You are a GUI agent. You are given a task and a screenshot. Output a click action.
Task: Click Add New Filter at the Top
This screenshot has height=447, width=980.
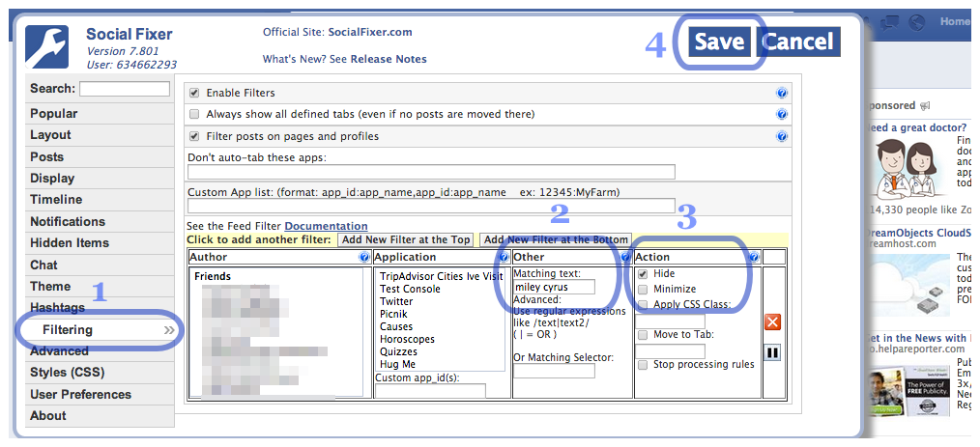click(x=405, y=239)
